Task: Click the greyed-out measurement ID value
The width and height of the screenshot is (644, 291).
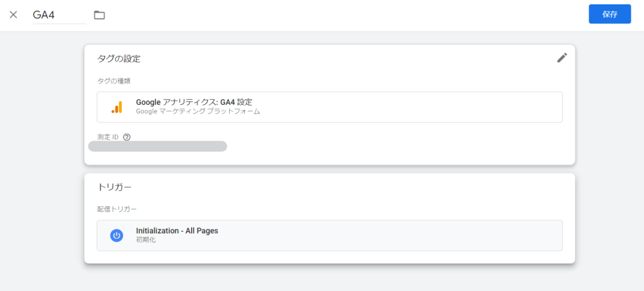Action: (158, 146)
